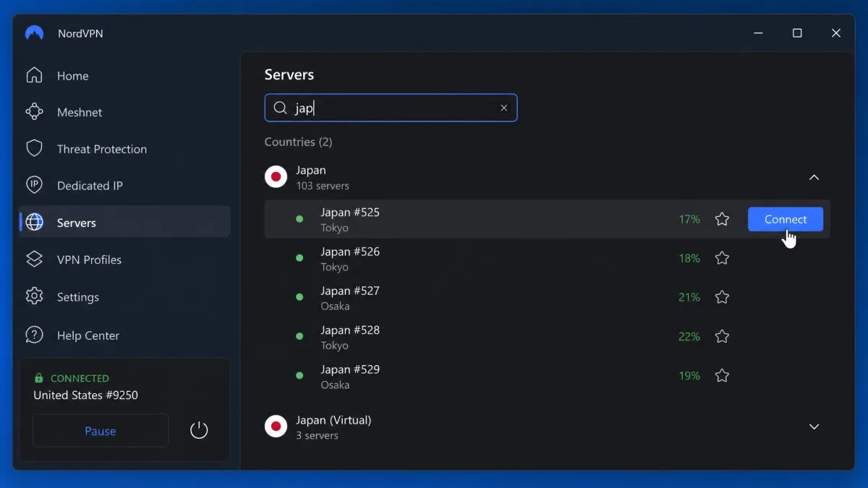
Task: Select the Japan #529 server name
Action: (350, 369)
